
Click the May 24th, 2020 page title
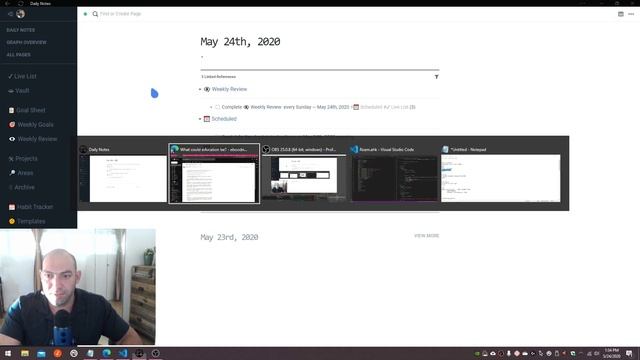point(240,42)
